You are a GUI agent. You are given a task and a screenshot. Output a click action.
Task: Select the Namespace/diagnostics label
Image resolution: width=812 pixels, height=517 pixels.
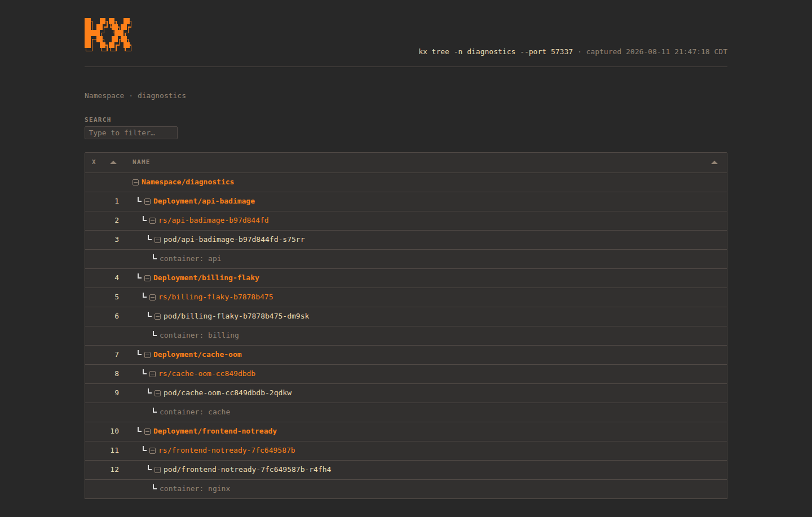(188, 182)
